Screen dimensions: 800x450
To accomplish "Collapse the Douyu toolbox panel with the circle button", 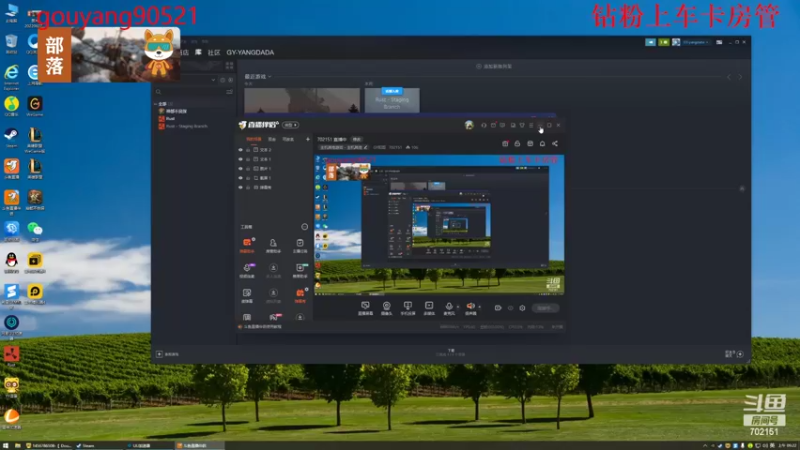I will click(x=305, y=227).
